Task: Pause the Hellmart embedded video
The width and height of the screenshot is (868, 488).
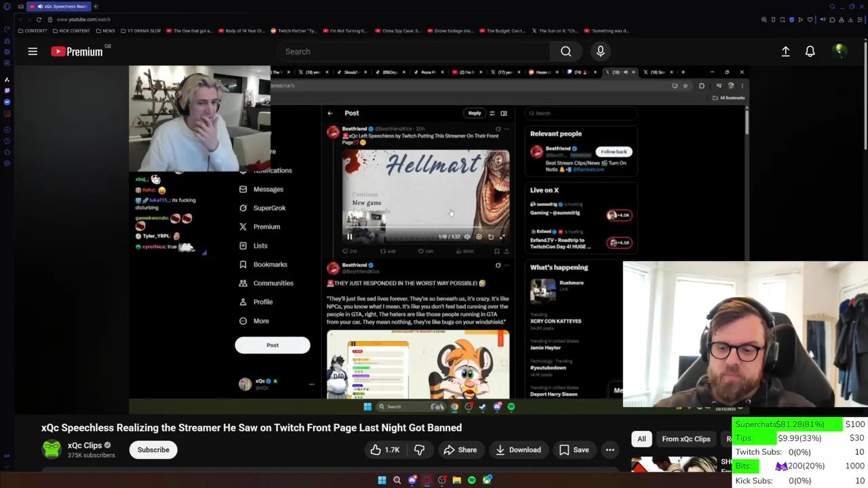Action: pyautogui.click(x=350, y=237)
